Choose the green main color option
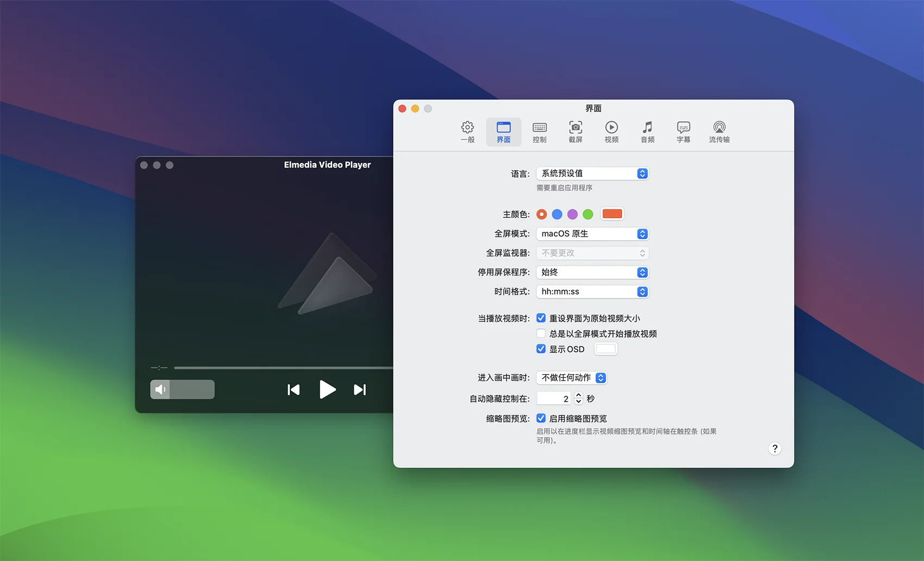 point(588,214)
